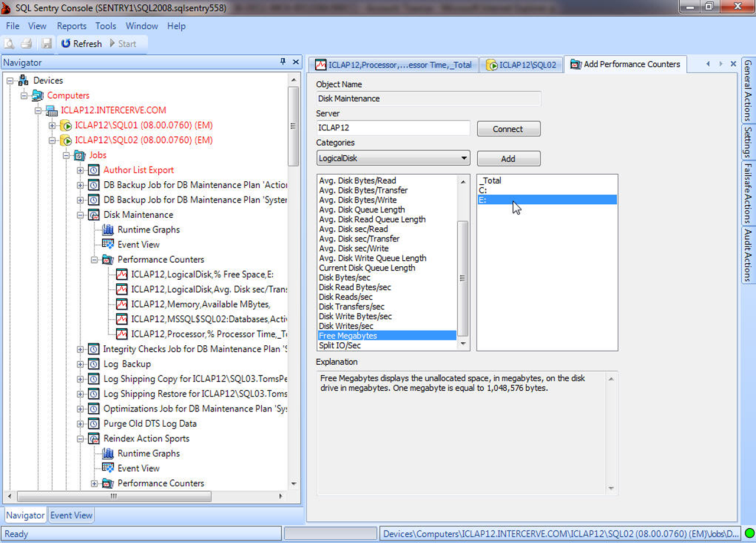Screen dimensions: 756x543
Task: Click the Start toolbar button
Action: 122,44
